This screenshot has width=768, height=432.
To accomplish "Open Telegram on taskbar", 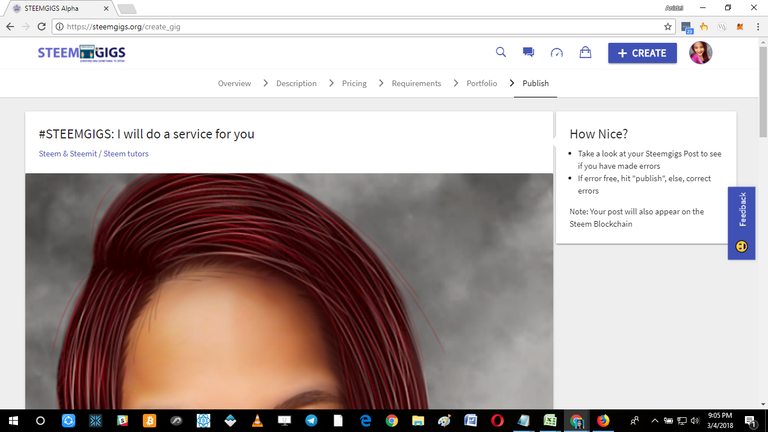I will pos(311,421).
